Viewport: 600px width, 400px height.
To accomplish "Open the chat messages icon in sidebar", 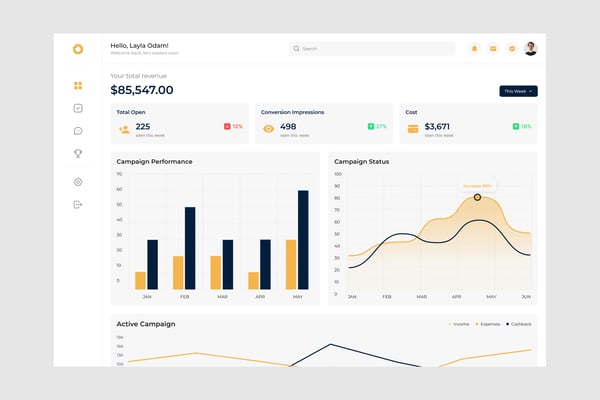I will coord(78,131).
